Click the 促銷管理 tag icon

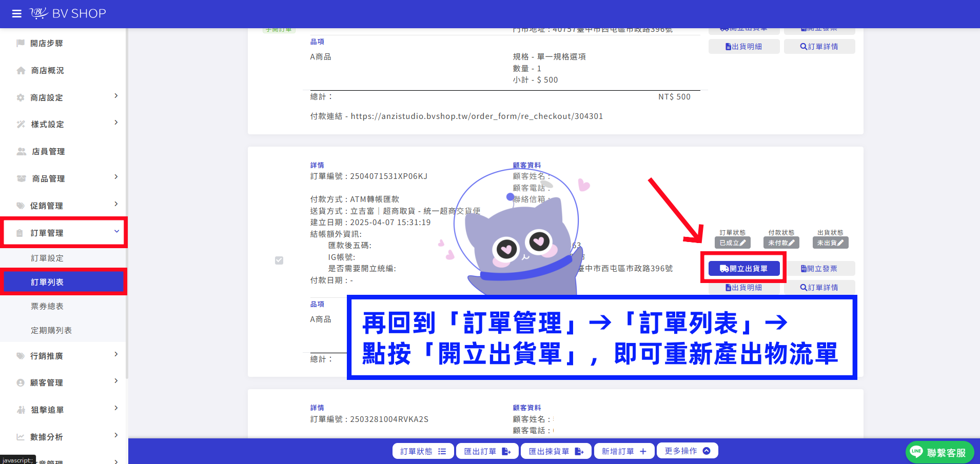21,206
